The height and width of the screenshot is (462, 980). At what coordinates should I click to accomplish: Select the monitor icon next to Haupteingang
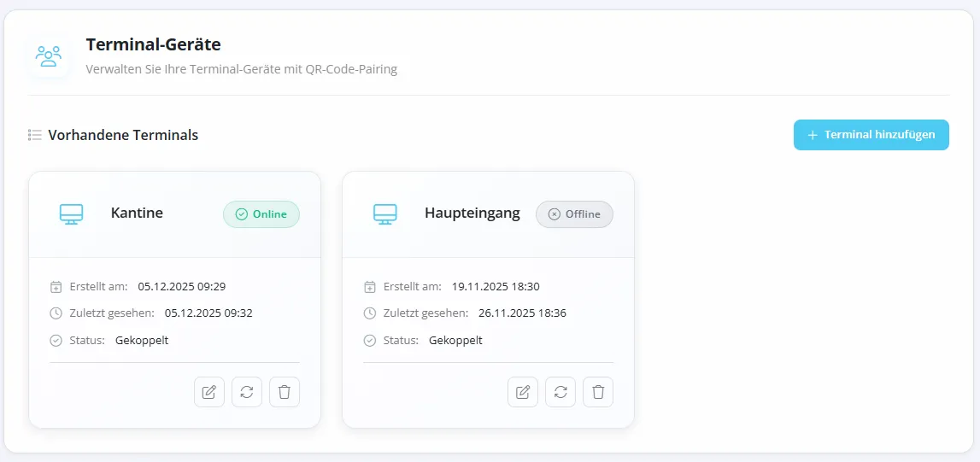[385, 214]
